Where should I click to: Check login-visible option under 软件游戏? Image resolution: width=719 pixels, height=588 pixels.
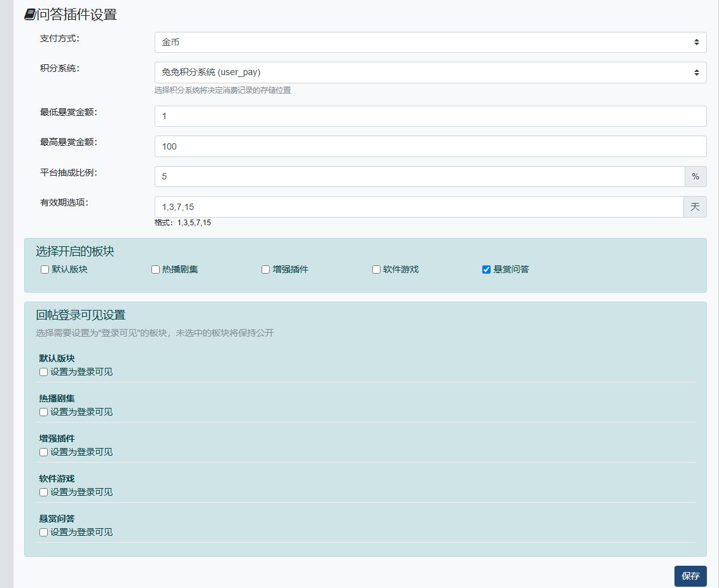coord(44,493)
